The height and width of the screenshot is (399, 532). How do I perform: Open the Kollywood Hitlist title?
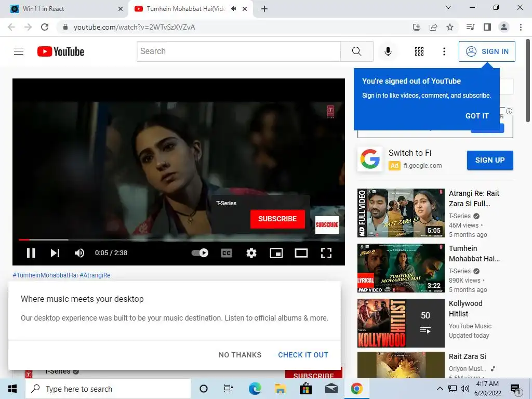pos(465,309)
